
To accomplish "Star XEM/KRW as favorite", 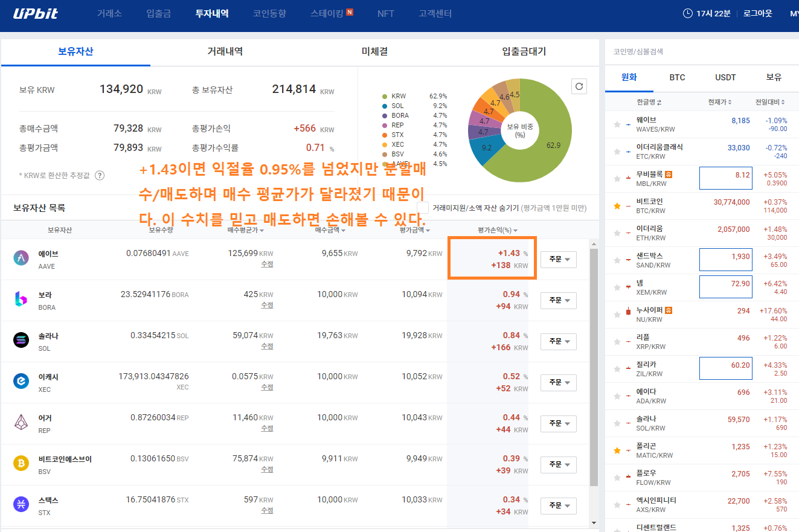I will click(617, 287).
